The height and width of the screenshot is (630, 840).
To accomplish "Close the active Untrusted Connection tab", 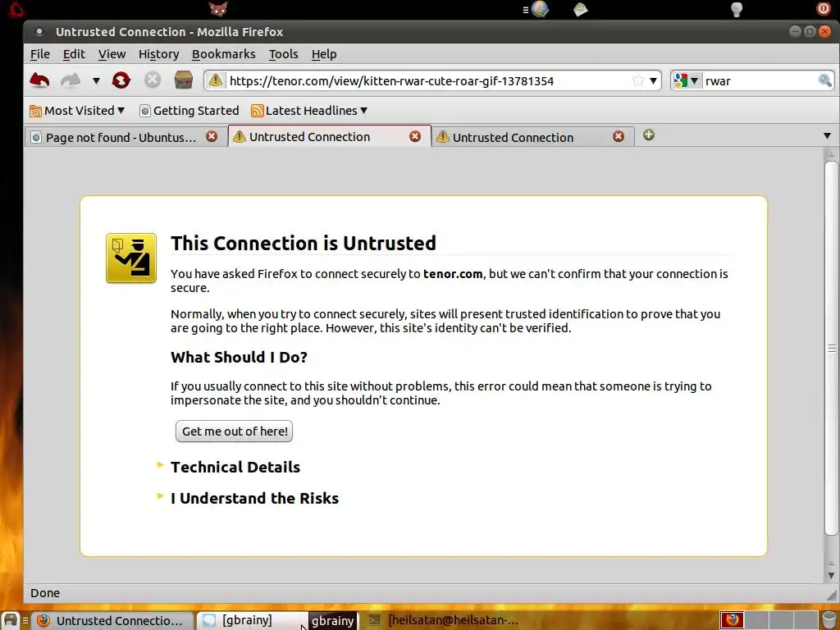I will tap(415, 137).
